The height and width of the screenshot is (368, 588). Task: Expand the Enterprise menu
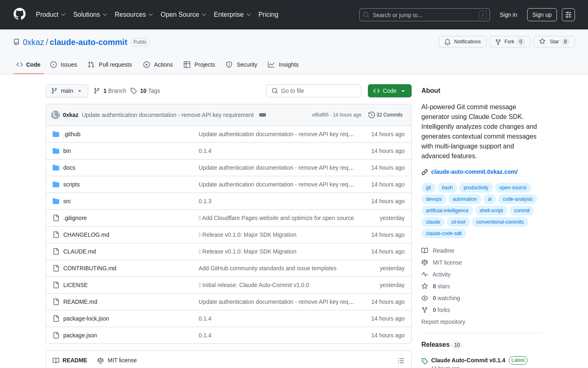click(x=232, y=15)
